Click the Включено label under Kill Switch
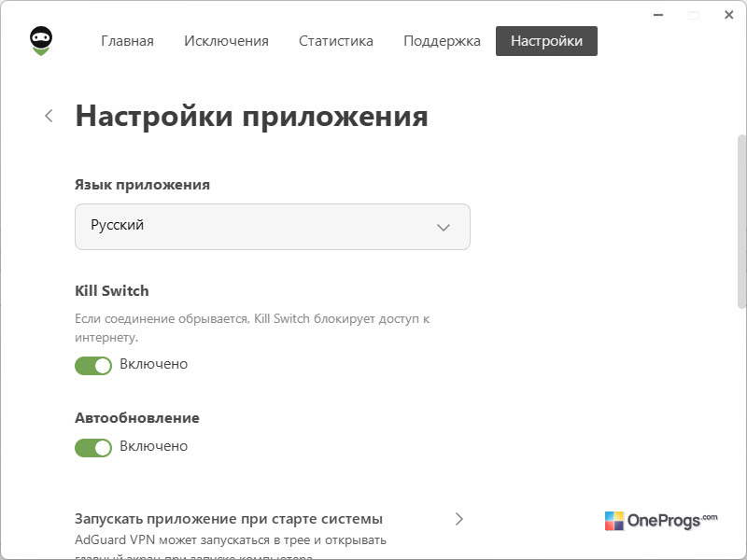This screenshot has height=560, width=747. (153, 364)
